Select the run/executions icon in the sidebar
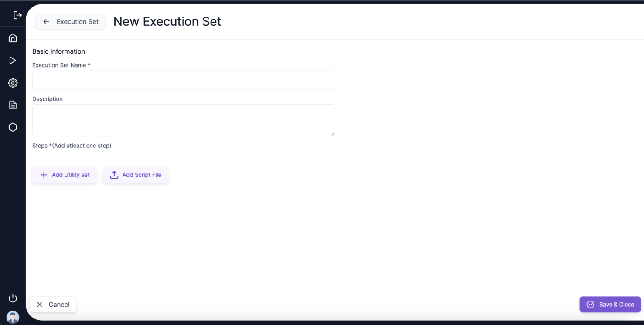 click(x=13, y=61)
